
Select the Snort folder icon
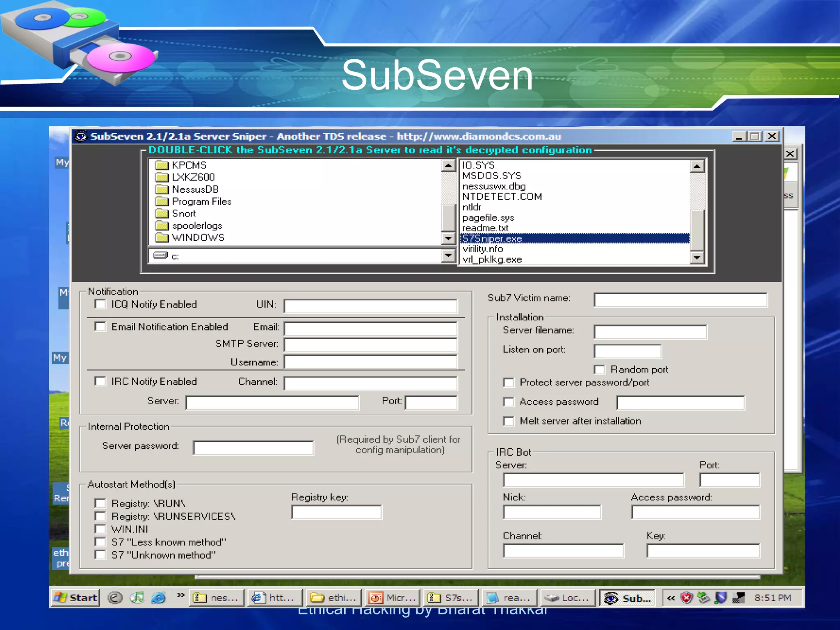click(162, 214)
